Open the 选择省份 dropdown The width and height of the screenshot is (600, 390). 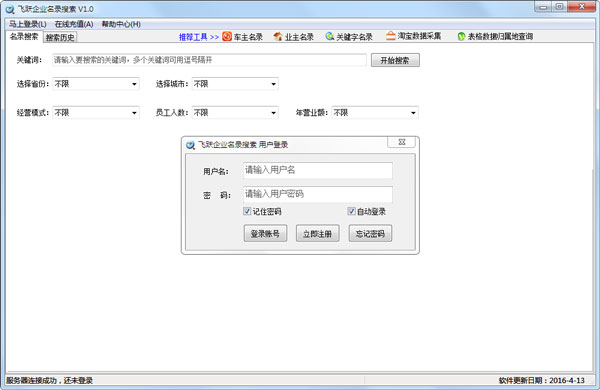[96, 84]
